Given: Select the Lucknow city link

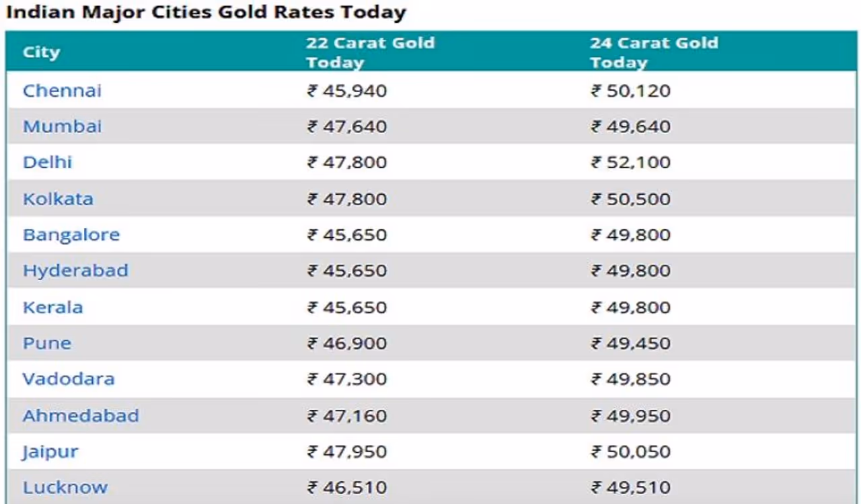Looking at the screenshot, I should [65, 488].
